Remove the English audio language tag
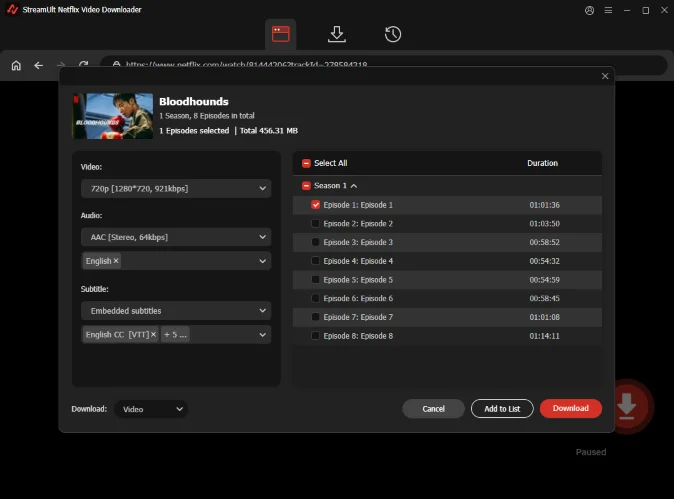This screenshot has height=499, width=674. (116, 261)
